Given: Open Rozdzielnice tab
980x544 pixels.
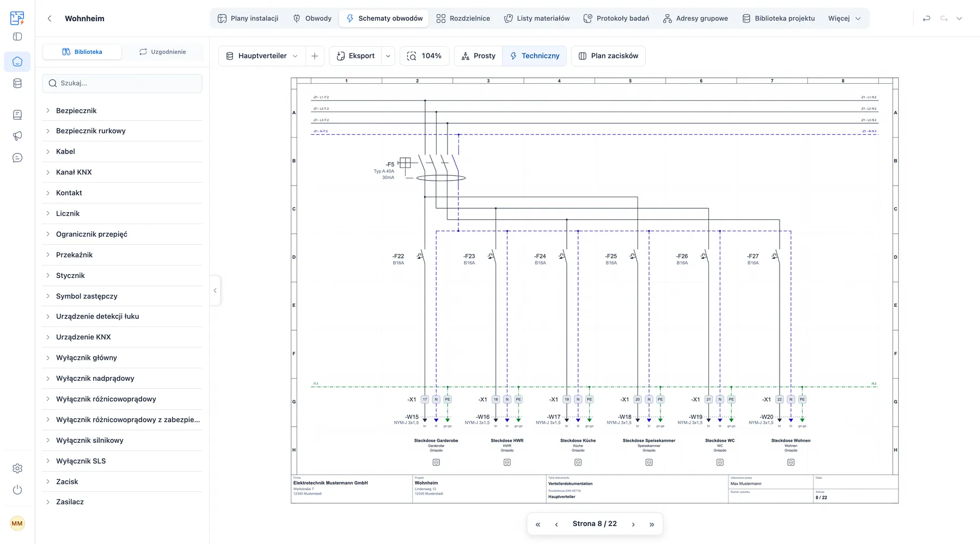Looking at the screenshot, I should [463, 18].
